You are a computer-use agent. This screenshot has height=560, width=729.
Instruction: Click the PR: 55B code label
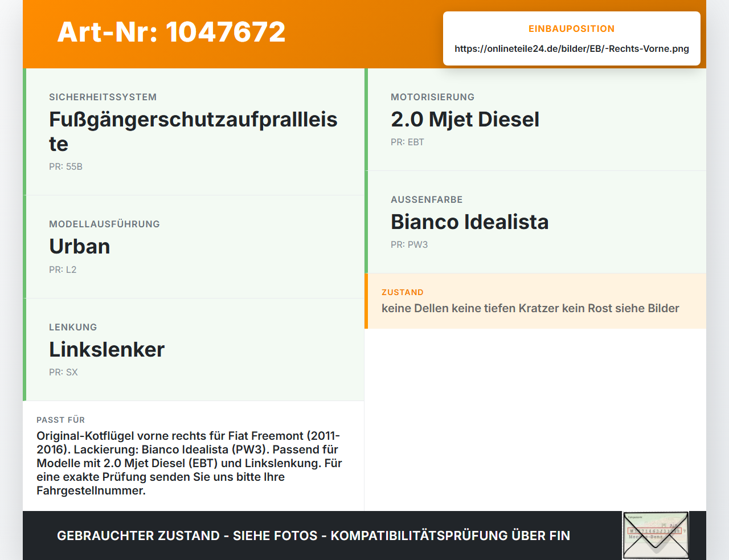pyautogui.click(x=65, y=166)
